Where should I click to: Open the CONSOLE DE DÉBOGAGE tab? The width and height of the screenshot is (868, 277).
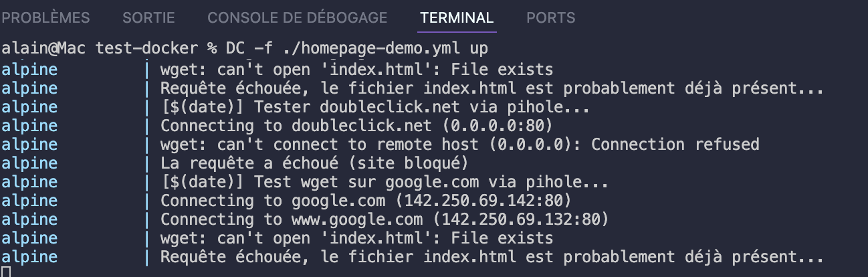(x=297, y=18)
